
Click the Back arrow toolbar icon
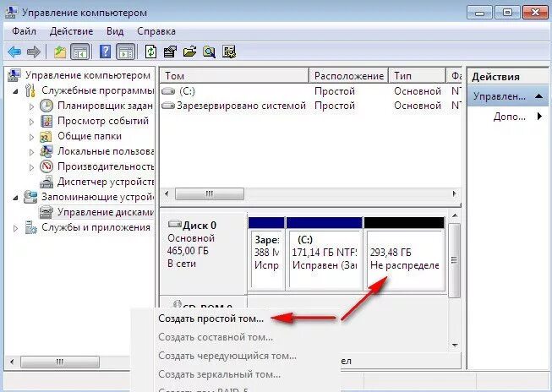pos(14,52)
